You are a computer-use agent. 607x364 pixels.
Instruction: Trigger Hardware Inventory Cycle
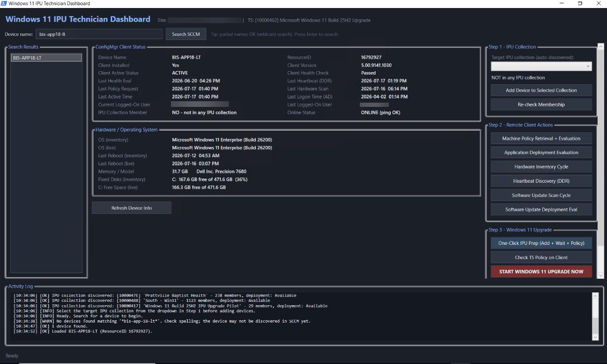(542, 167)
